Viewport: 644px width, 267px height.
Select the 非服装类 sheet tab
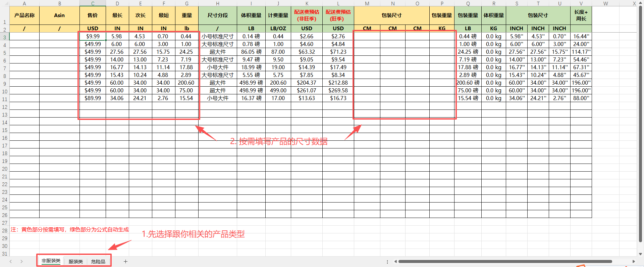pyautogui.click(x=51, y=261)
